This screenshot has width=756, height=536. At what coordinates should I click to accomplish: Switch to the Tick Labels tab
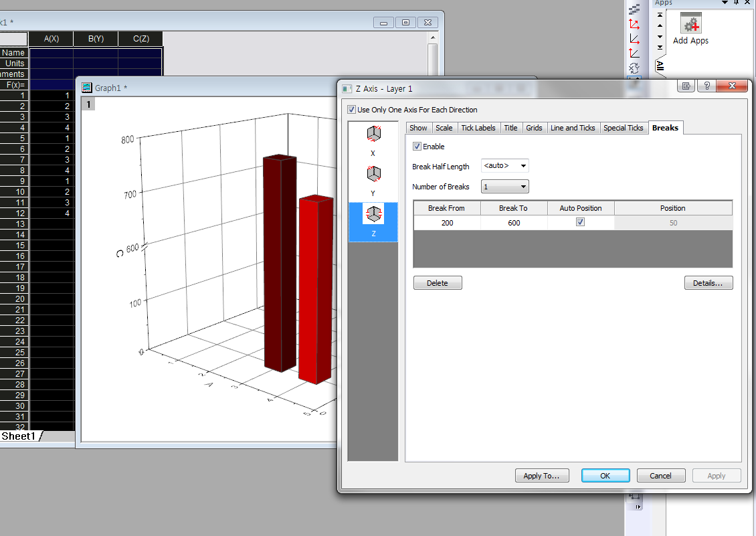coord(478,128)
